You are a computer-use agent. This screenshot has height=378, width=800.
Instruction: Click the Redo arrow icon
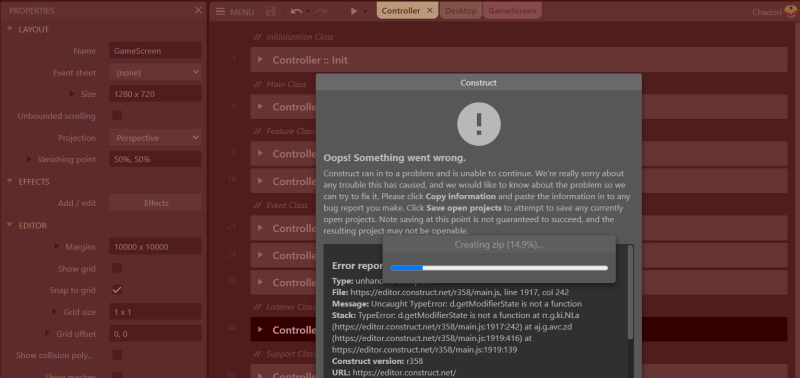click(321, 11)
